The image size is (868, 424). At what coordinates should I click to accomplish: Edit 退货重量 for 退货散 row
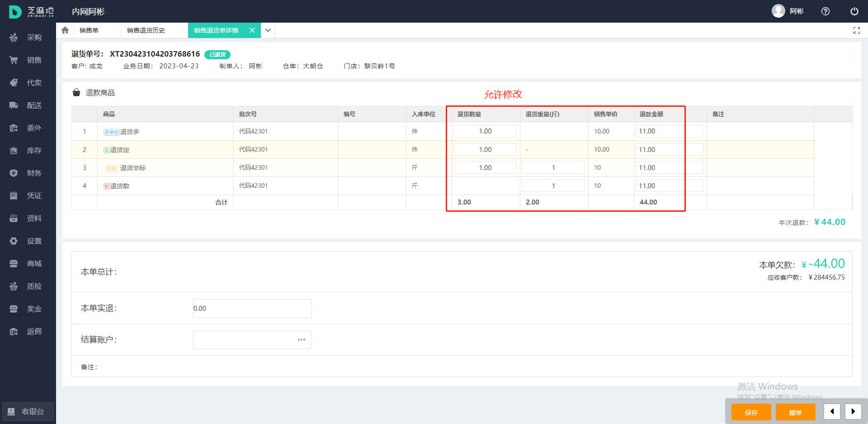click(553, 186)
